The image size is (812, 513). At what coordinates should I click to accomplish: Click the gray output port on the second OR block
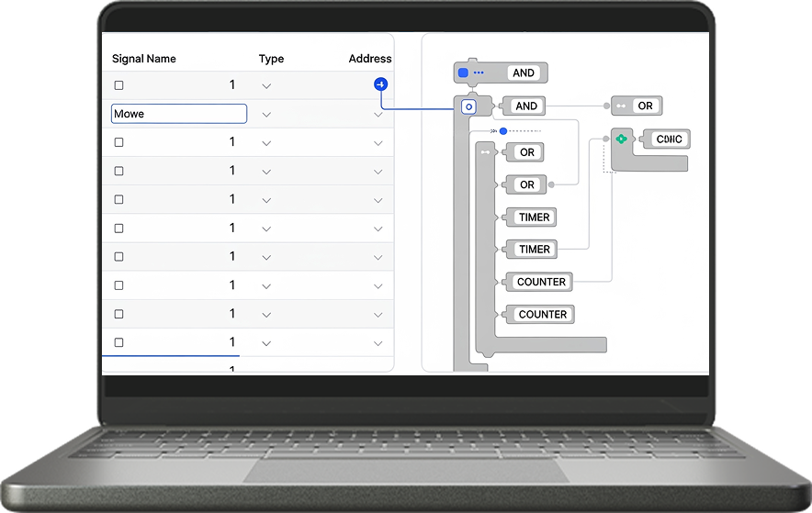(x=551, y=184)
